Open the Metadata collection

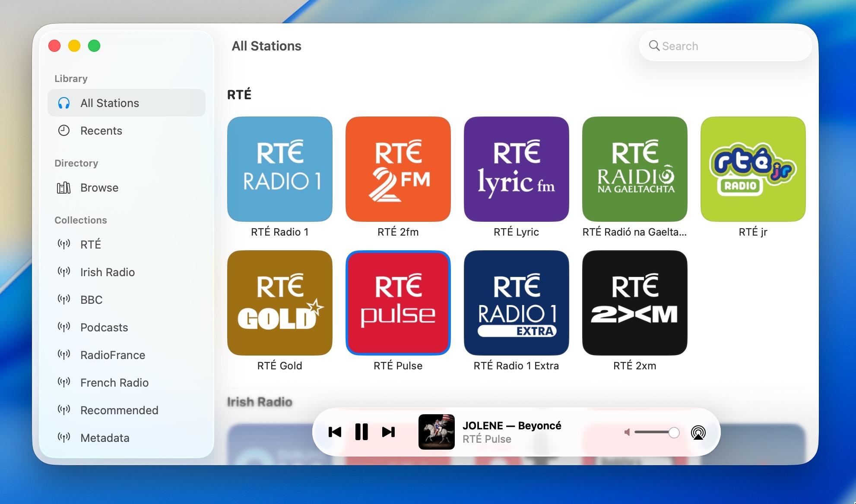click(x=127, y=438)
